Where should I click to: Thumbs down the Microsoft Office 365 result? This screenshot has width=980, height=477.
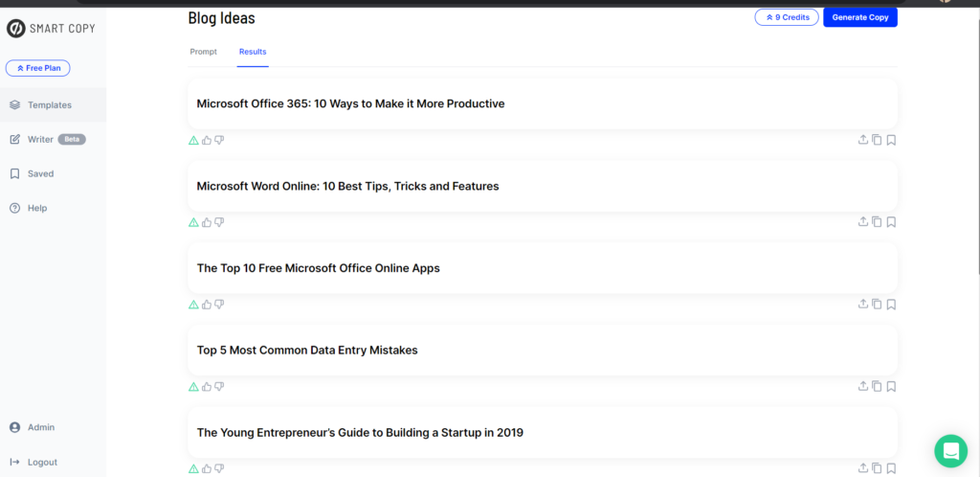[219, 140]
